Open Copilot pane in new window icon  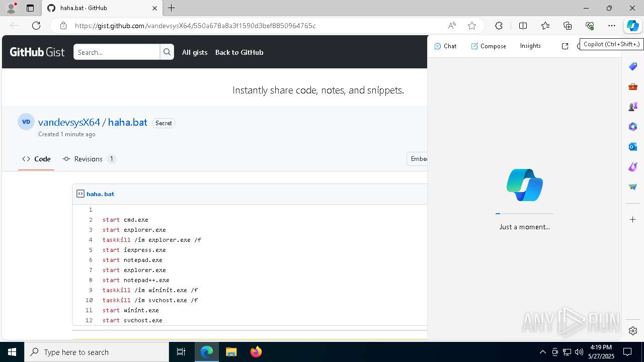[565, 46]
